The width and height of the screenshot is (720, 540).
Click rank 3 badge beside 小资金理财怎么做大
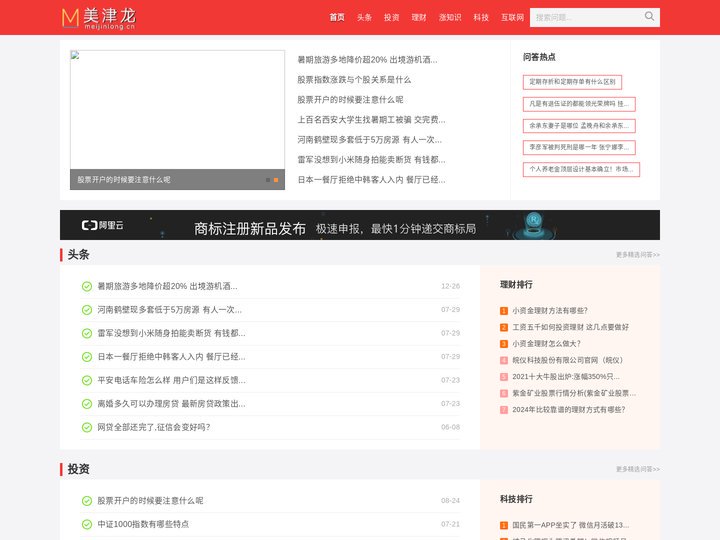pos(504,344)
